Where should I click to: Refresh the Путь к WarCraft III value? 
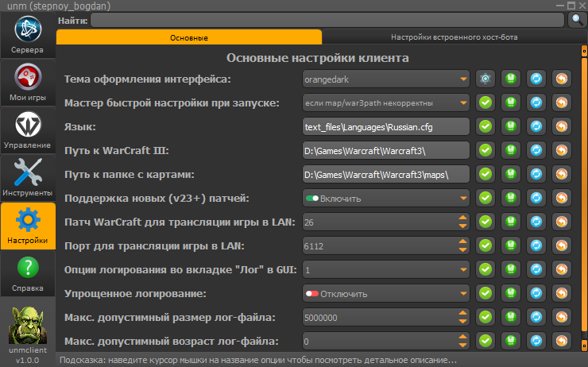point(536,150)
